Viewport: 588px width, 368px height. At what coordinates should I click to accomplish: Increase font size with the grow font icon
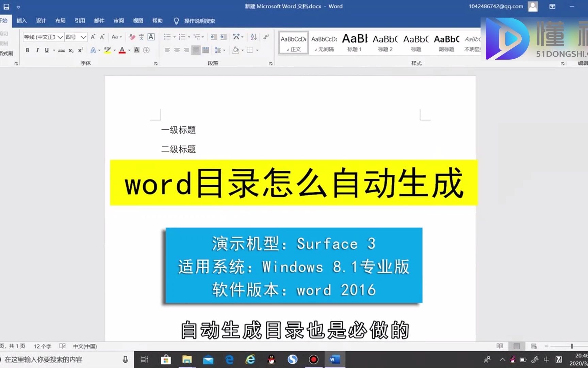(93, 37)
